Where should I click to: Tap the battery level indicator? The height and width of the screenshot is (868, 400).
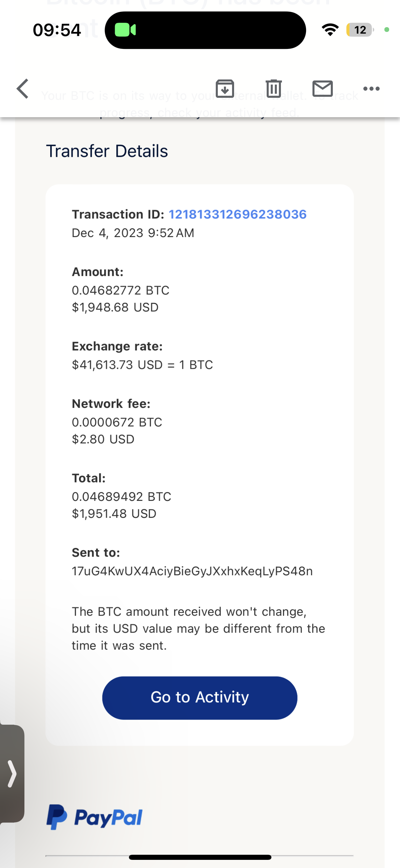pos(360,30)
